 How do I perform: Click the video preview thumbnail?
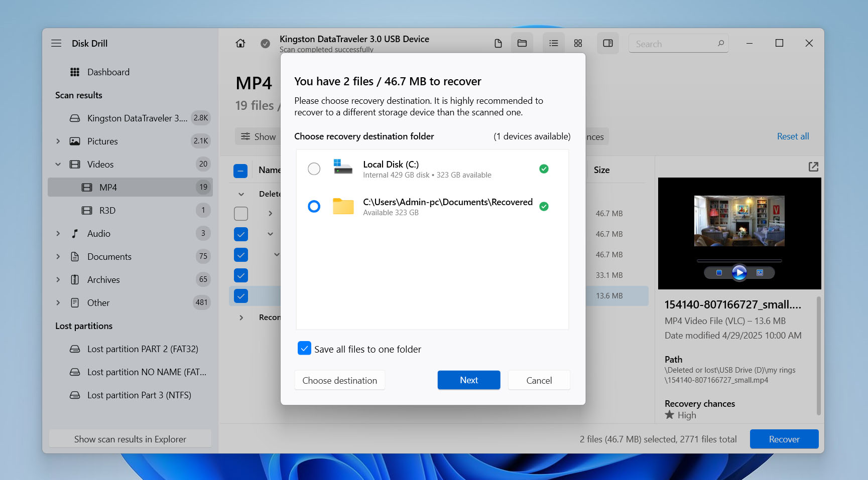(x=739, y=221)
